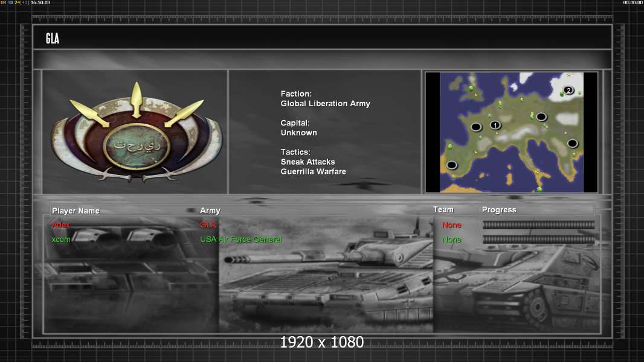Image resolution: width=644 pixels, height=362 pixels.
Task: Click the GLA title header
Action: point(53,39)
